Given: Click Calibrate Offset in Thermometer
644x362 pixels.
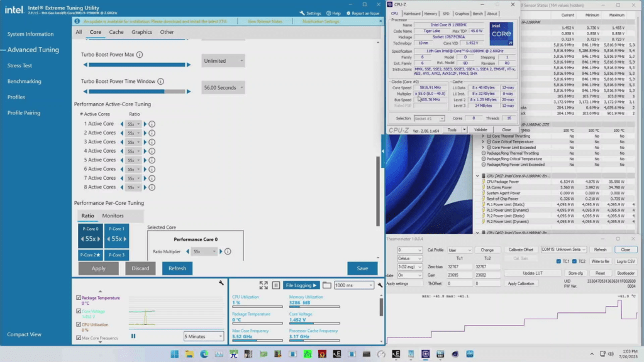Looking at the screenshot, I should click(521, 250).
